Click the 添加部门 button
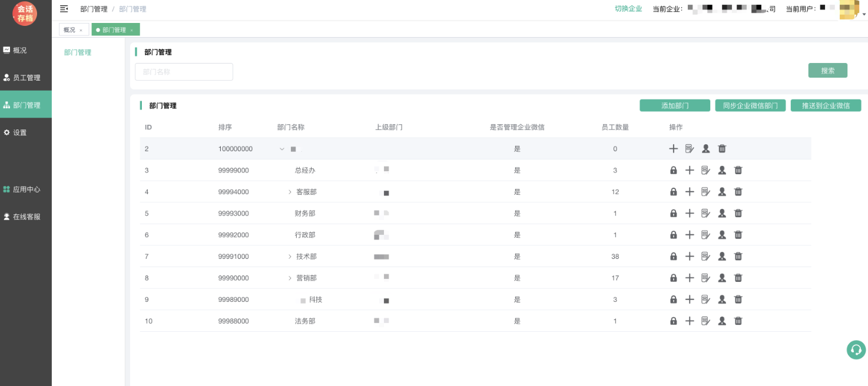 pyautogui.click(x=674, y=106)
